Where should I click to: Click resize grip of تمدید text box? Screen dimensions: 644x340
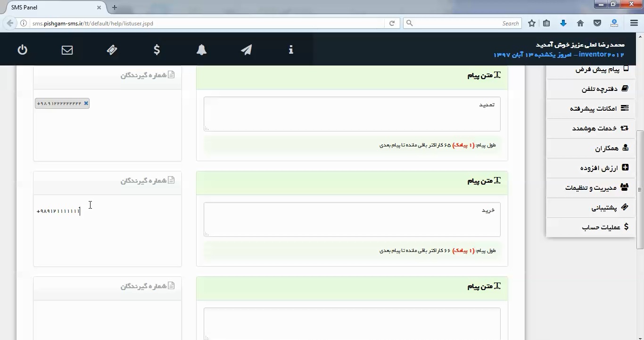pyautogui.click(x=206, y=128)
